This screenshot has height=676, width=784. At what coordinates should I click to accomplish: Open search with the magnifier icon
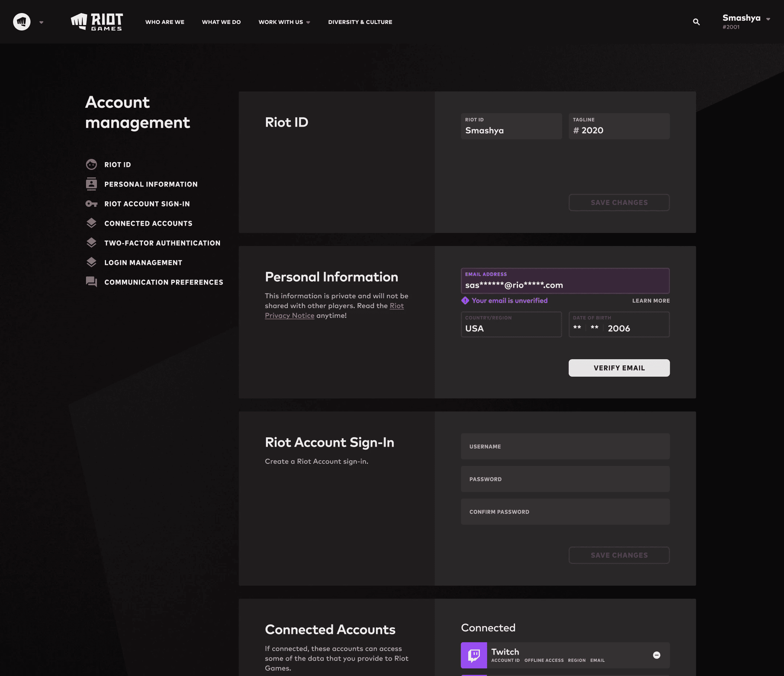click(696, 22)
